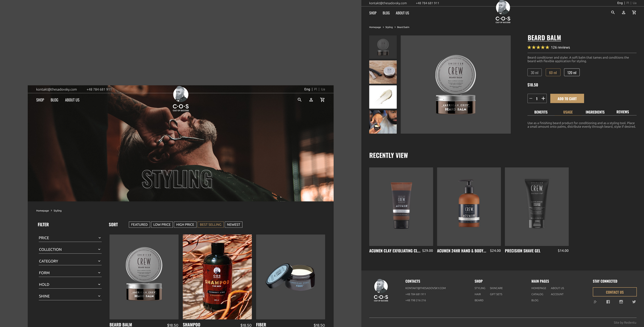Open the shopping cart on the Styling page
This screenshot has width=644, height=327.
(322, 100)
